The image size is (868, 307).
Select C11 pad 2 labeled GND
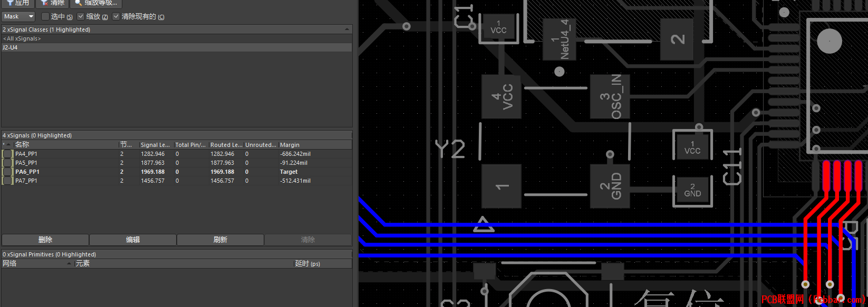692,191
